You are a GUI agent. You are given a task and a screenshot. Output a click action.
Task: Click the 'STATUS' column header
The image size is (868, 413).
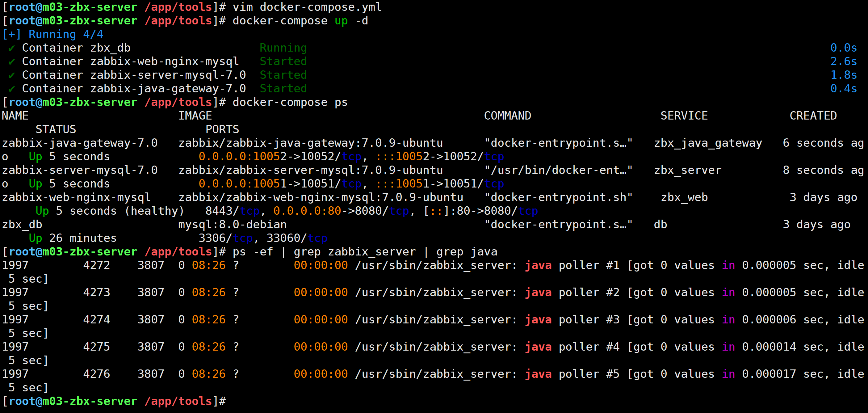pyautogui.click(x=56, y=129)
